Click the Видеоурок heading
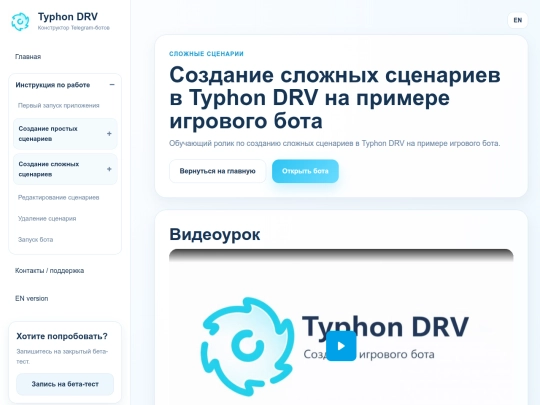The height and width of the screenshot is (405, 540). click(x=215, y=234)
